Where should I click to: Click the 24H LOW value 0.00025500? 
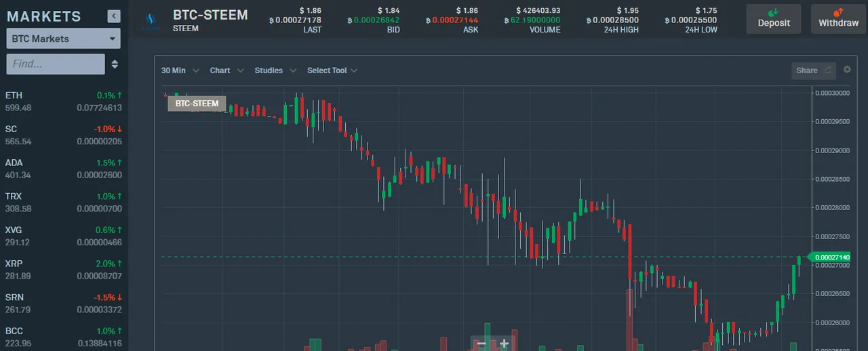point(690,20)
